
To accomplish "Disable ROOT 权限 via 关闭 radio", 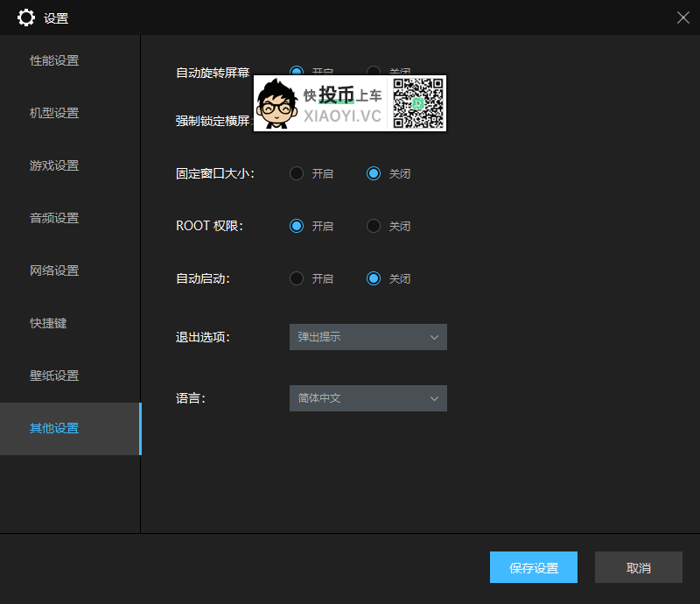I will click(x=374, y=226).
